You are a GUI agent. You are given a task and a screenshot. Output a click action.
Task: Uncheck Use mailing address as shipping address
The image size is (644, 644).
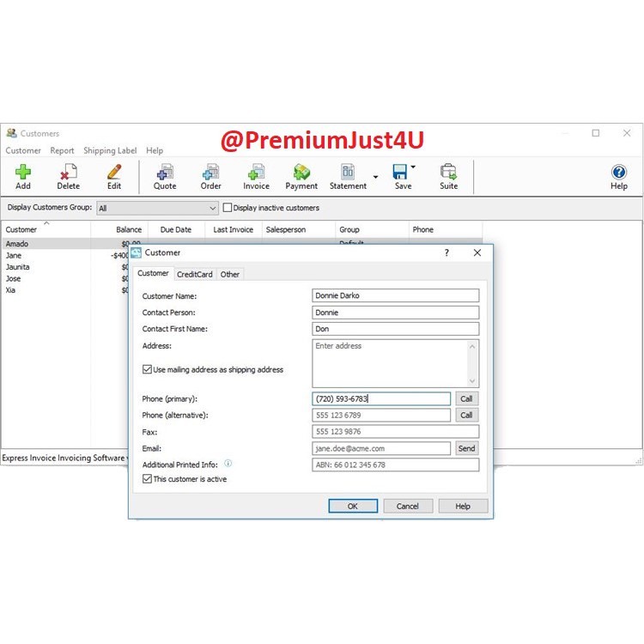147,369
